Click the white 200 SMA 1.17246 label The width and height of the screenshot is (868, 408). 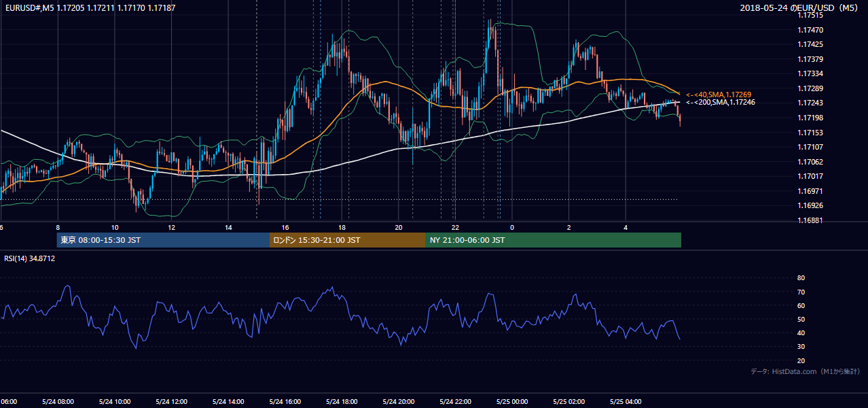pyautogui.click(x=721, y=102)
